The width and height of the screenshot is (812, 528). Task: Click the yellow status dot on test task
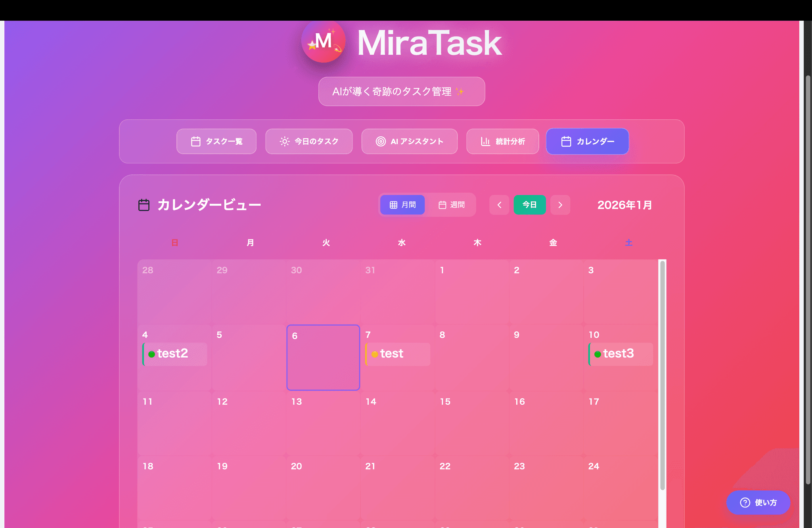(375, 354)
